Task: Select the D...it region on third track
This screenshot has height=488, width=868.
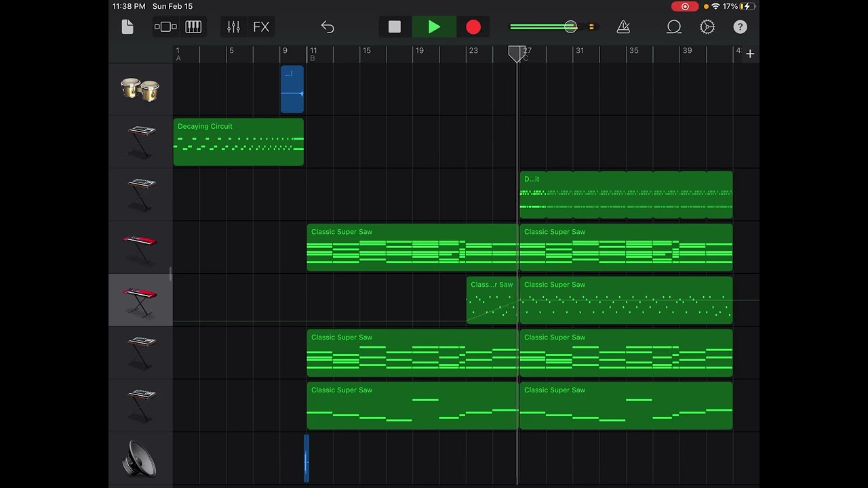Action: tap(626, 195)
